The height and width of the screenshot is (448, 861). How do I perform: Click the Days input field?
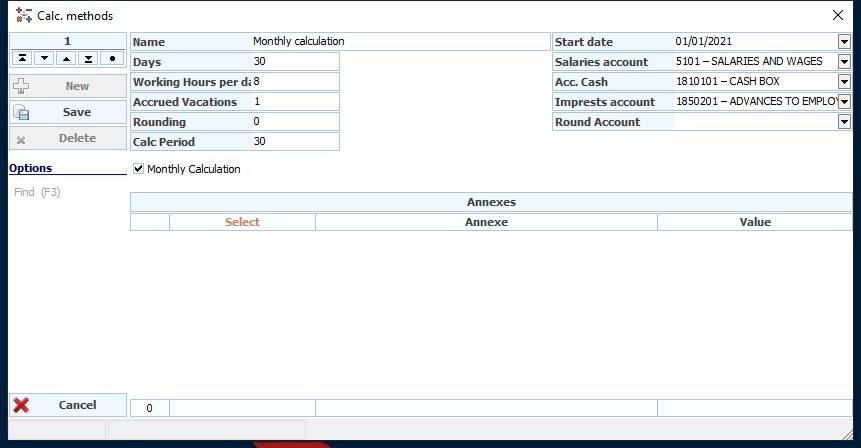pyautogui.click(x=295, y=61)
